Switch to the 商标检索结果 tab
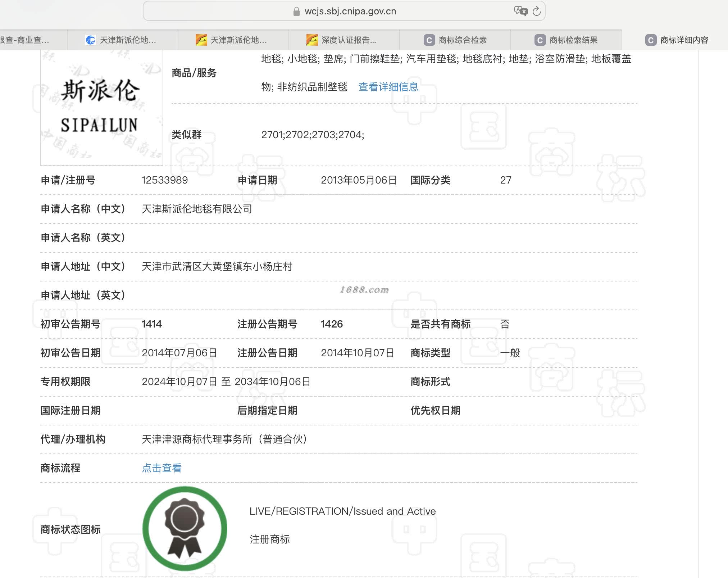The height and width of the screenshot is (578, 728). pyautogui.click(x=573, y=40)
